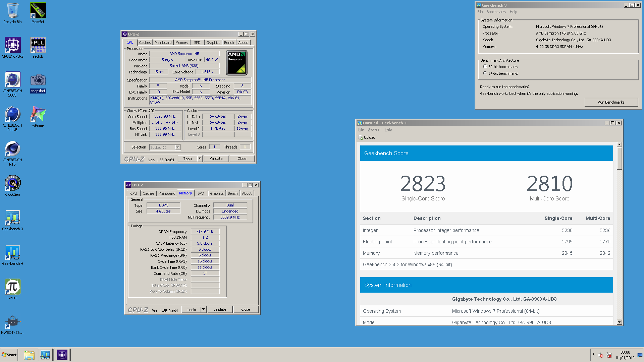
Task: Open the Benchmarks menu in Geekbench 3
Action: click(x=496, y=12)
